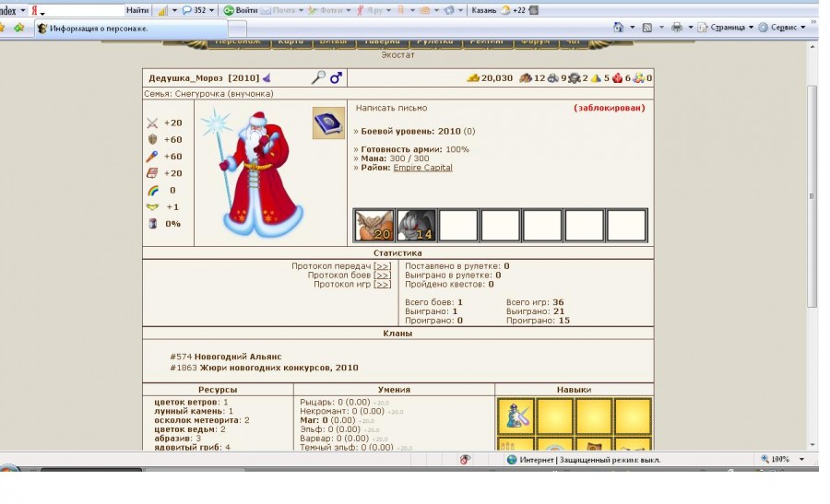Click the wood resource icon near 12
Viewport: 830px width, 504px height.
point(525,78)
